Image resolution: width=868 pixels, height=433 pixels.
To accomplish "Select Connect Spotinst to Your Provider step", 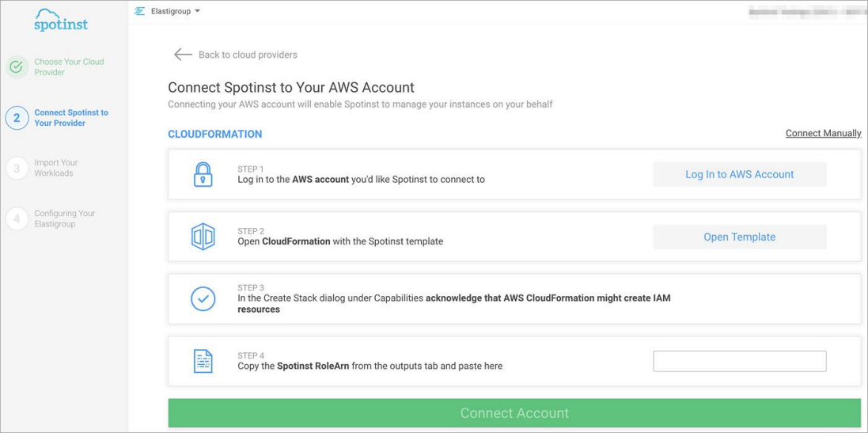I will click(71, 117).
